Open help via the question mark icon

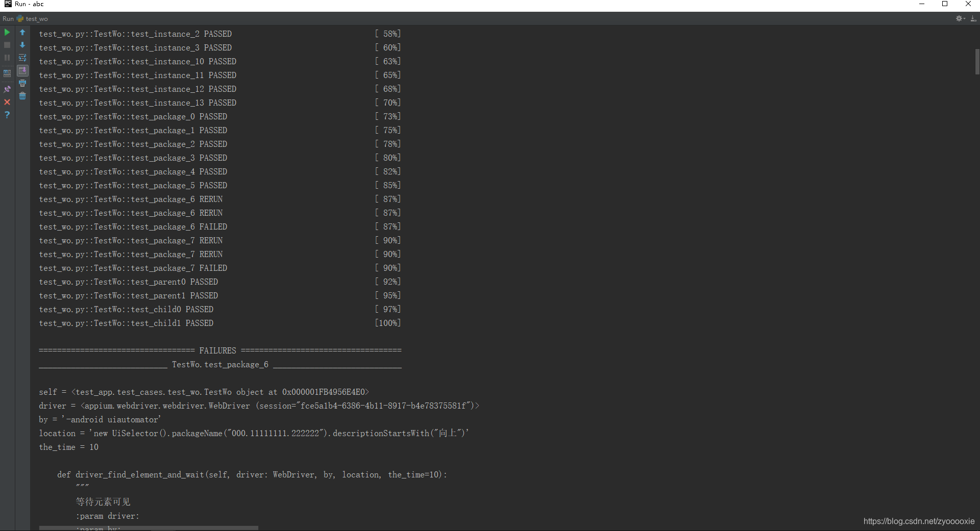(7, 115)
